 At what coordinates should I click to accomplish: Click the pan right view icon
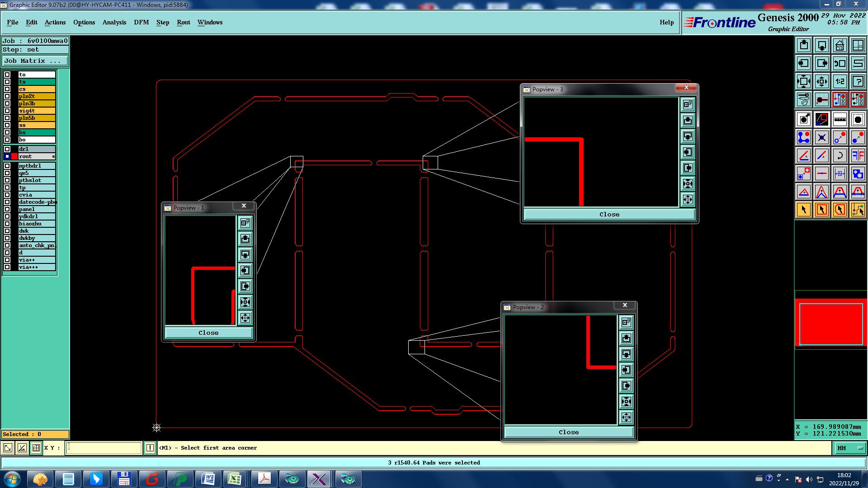tap(822, 63)
